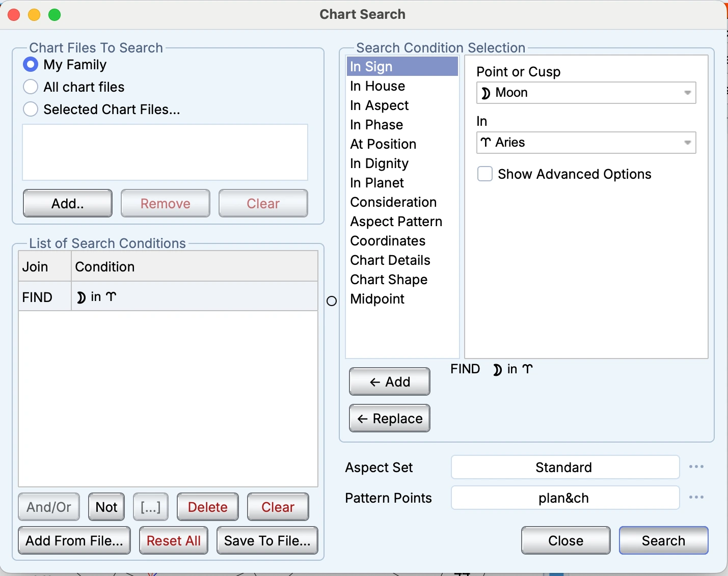
Task: Click the plan&ch pattern points field
Action: (565, 498)
